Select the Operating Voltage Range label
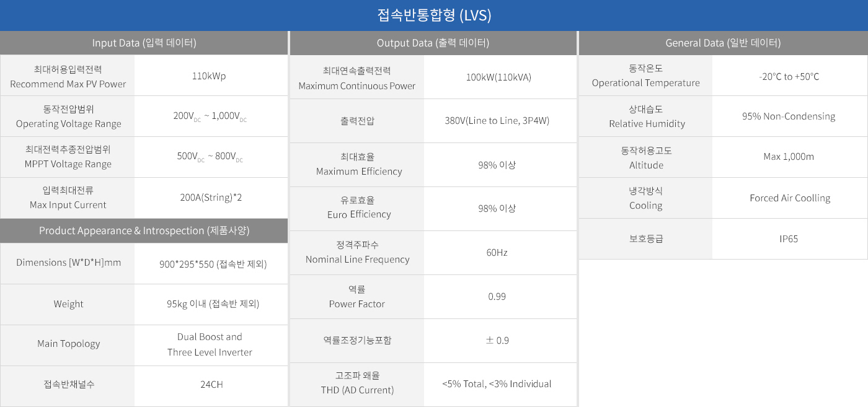This screenshot has height=407, width=868. [x=68, y=123]
